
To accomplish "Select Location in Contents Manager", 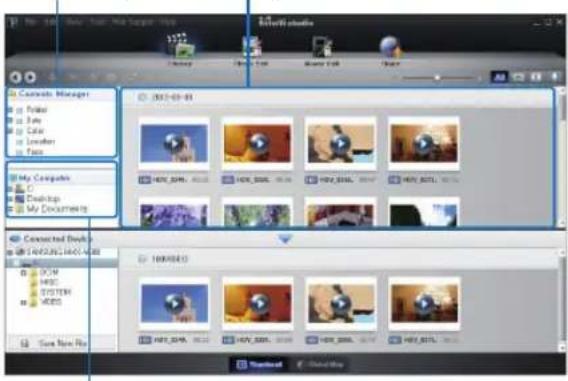I will [x=41, y=141].
